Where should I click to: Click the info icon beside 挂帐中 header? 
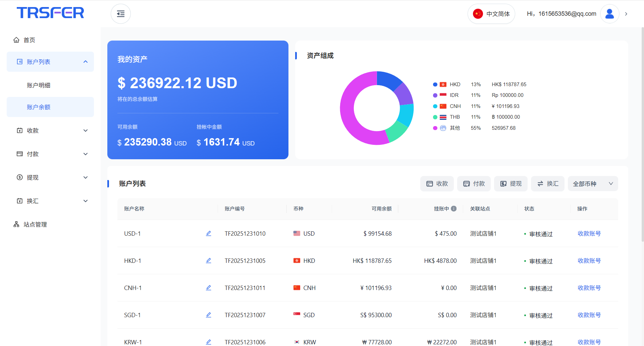[454, 209]
